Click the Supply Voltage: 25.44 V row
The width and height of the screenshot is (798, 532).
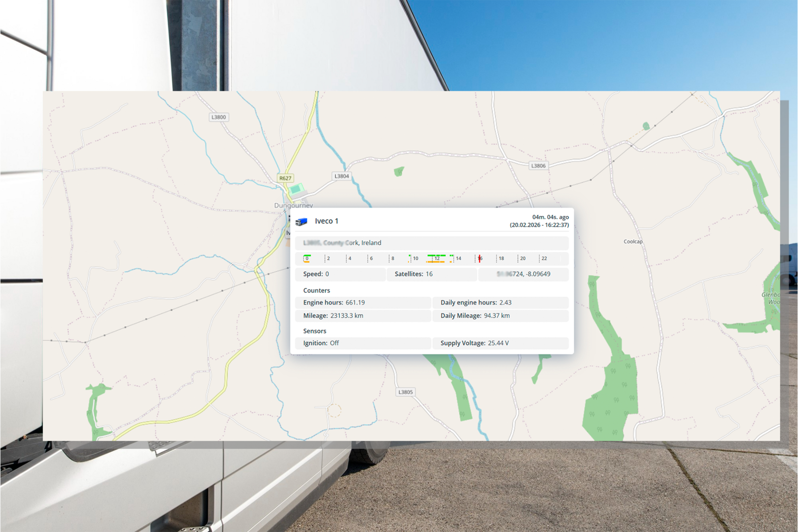point(501,343)
